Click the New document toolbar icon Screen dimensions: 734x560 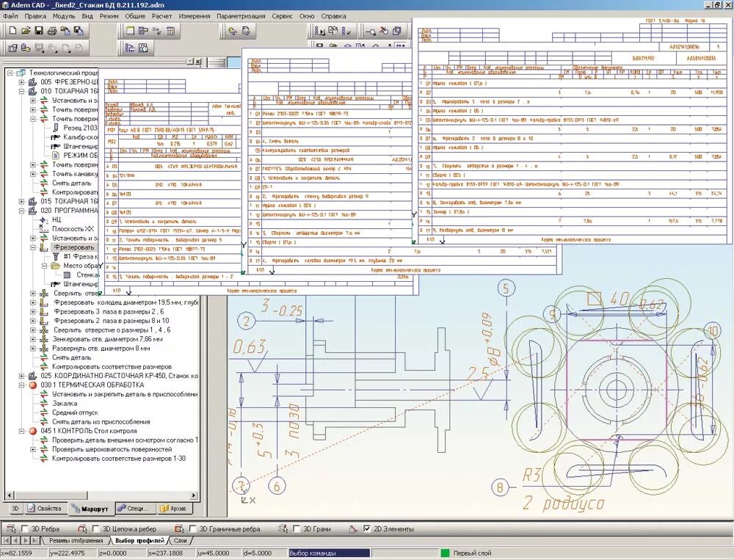tap(12, 31)
